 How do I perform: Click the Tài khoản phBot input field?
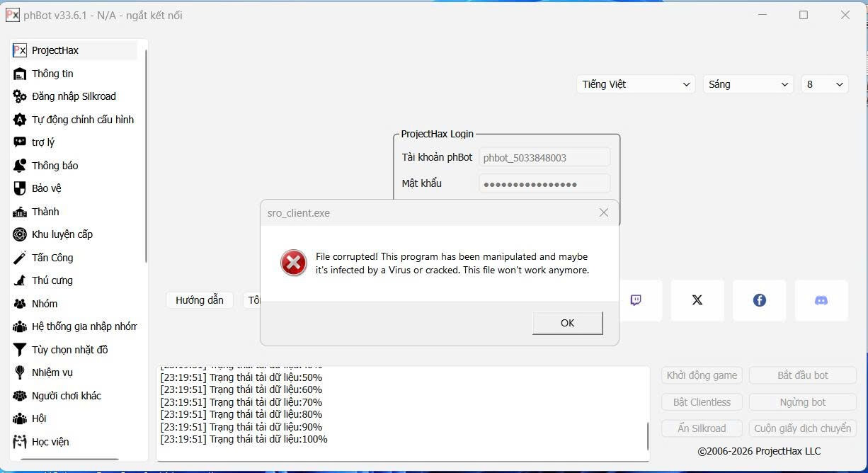click(x=544, y=157)
